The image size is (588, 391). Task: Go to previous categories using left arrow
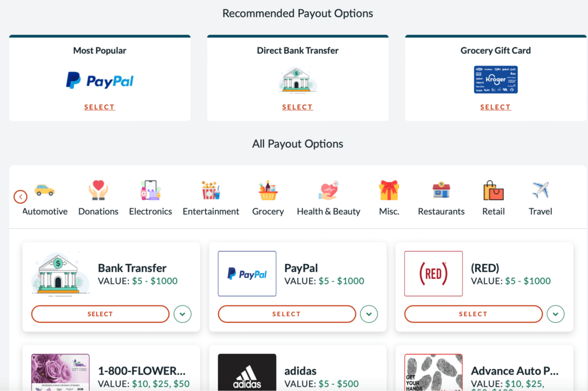tap(21, 197)
